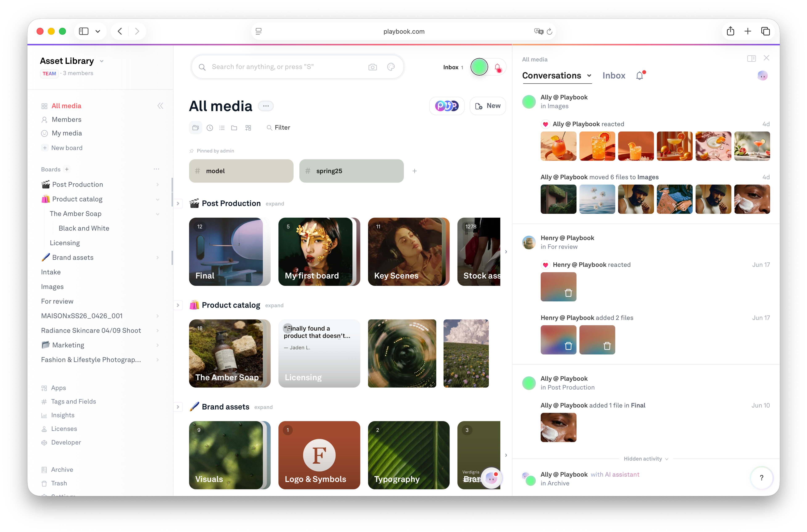Screen dimensions: 807x532
Task: Click the translate icon in address bar
Action: pos(538,32)
